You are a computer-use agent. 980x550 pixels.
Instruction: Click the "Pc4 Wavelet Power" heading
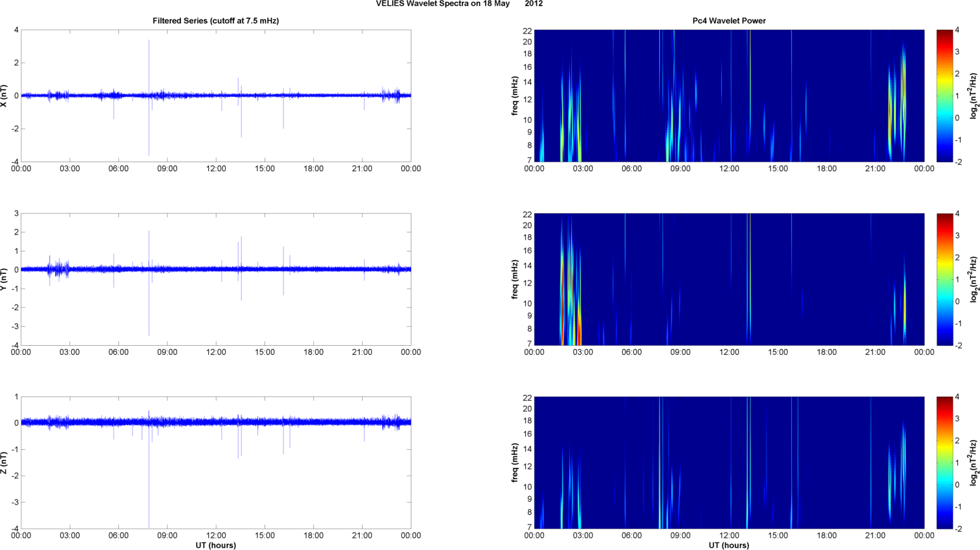[729, 21]
